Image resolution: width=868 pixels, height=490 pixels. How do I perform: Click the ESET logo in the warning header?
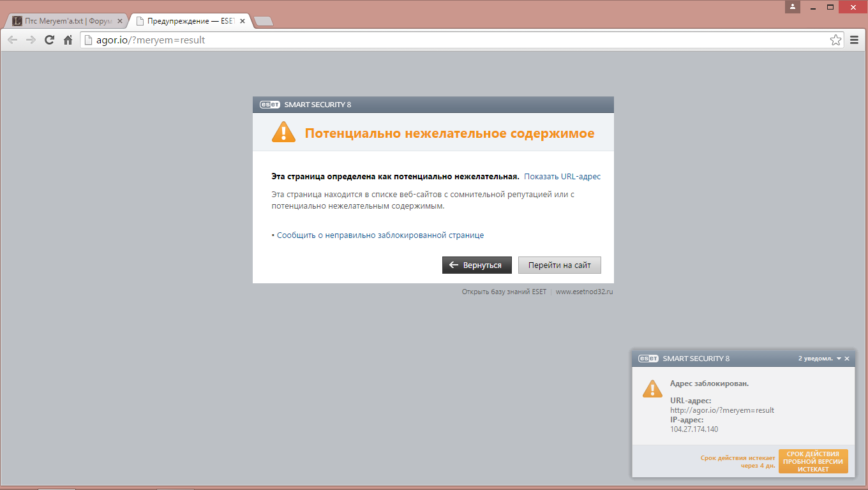269,105
